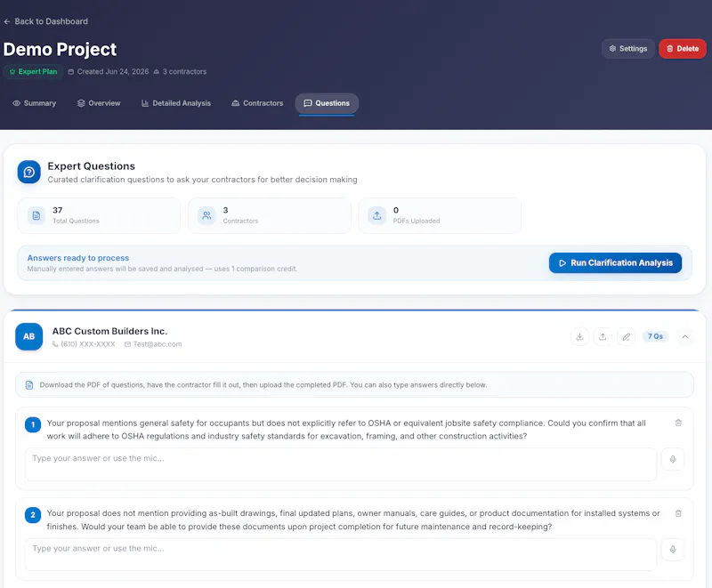Screen dimensions: 712x588
Task: Click the number 1 question badge
Action: click(x=33, y=425)
